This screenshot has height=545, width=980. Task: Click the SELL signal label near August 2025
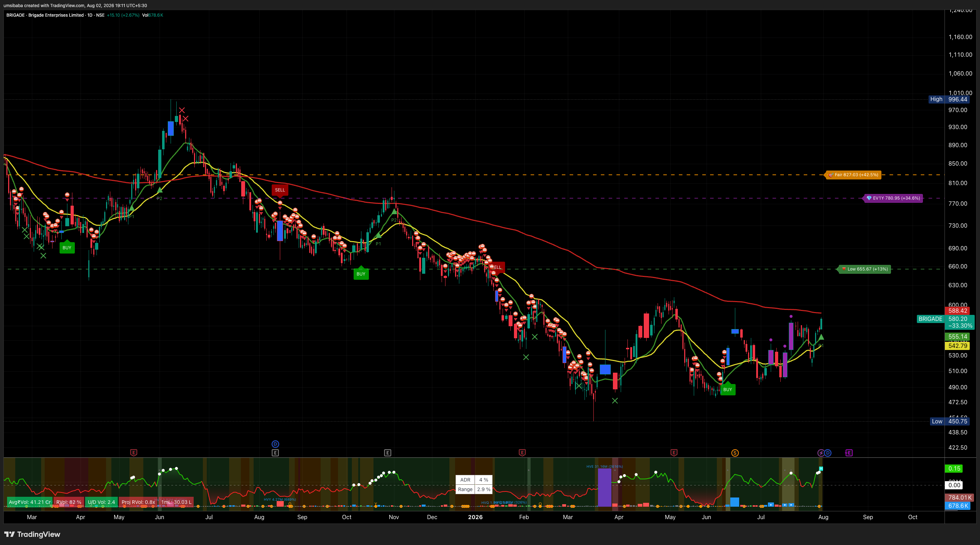pyautogui.click(x=280, y=190)
